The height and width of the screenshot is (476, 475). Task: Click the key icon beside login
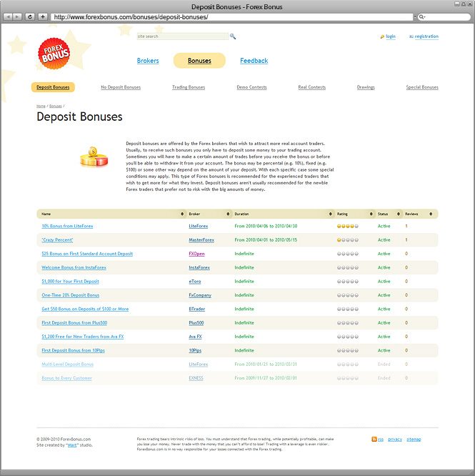(x=382, y=36)
